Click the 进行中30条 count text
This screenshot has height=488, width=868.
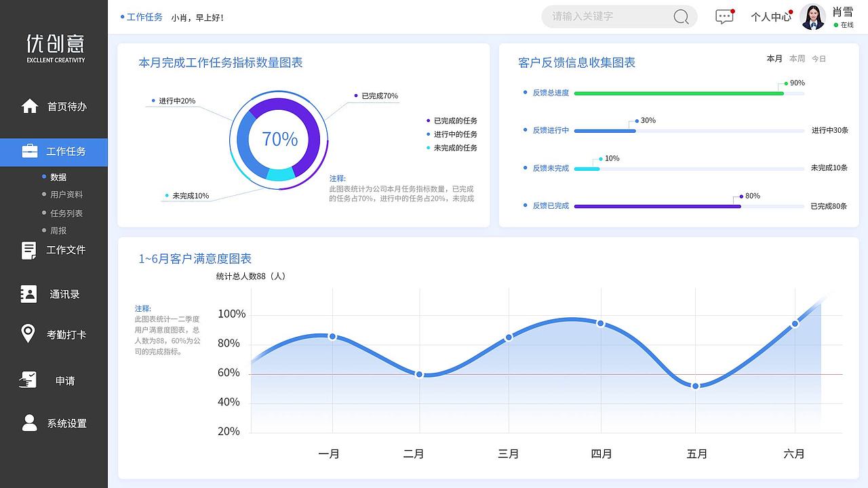(x=830, y=130)
